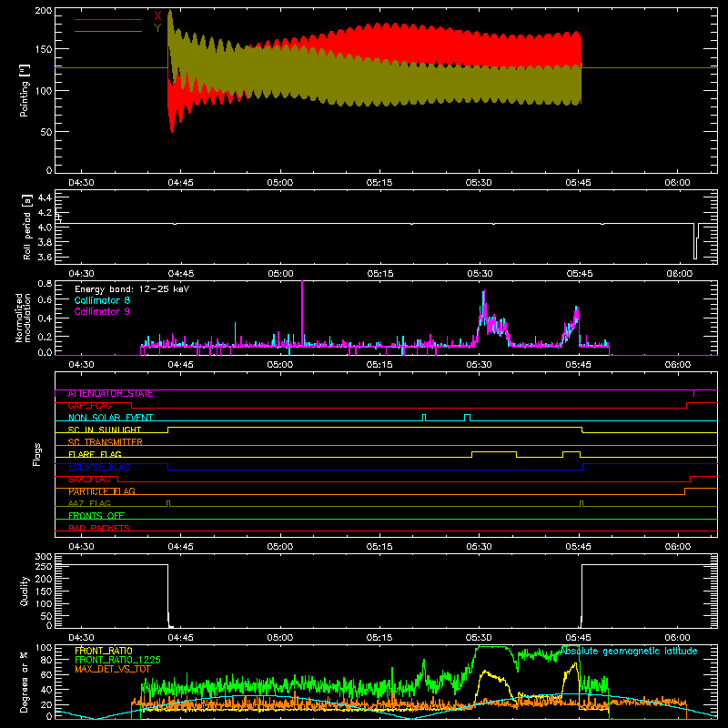This screenshot has height=728, width=728.
Task: Click 05:15 under the Flags plot
Action: (379, 547)
